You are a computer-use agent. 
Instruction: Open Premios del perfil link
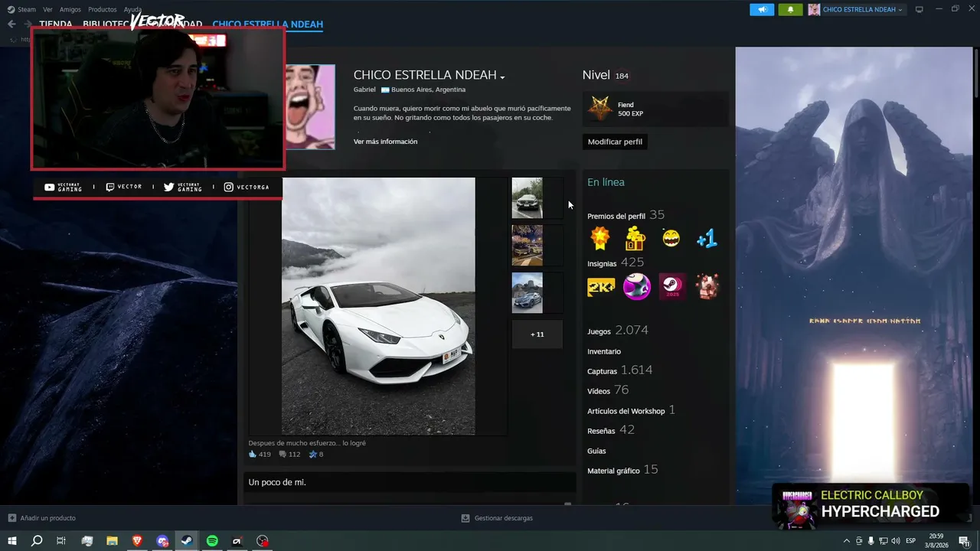pos(616,217)
